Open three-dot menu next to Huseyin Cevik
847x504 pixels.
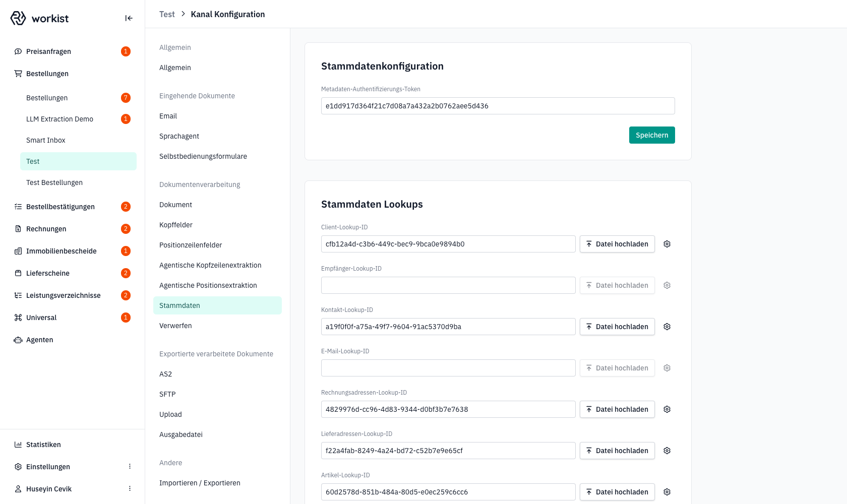tap(130, 489)
